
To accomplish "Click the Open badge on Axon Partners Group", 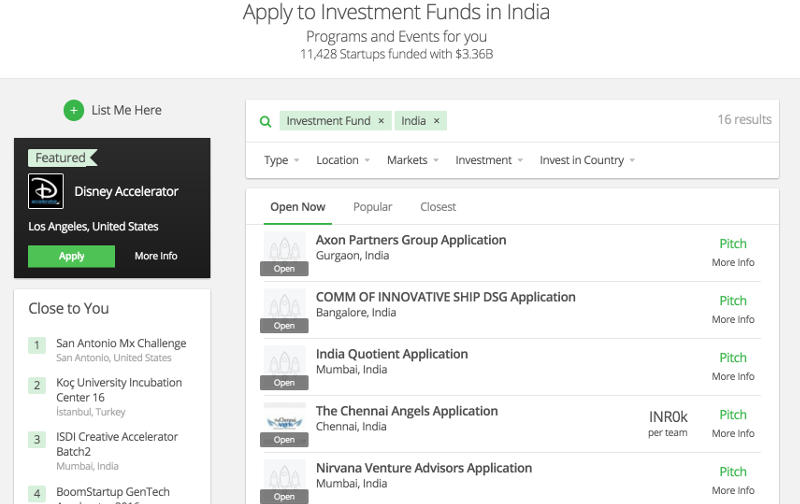I will click(x=284, y=269).
